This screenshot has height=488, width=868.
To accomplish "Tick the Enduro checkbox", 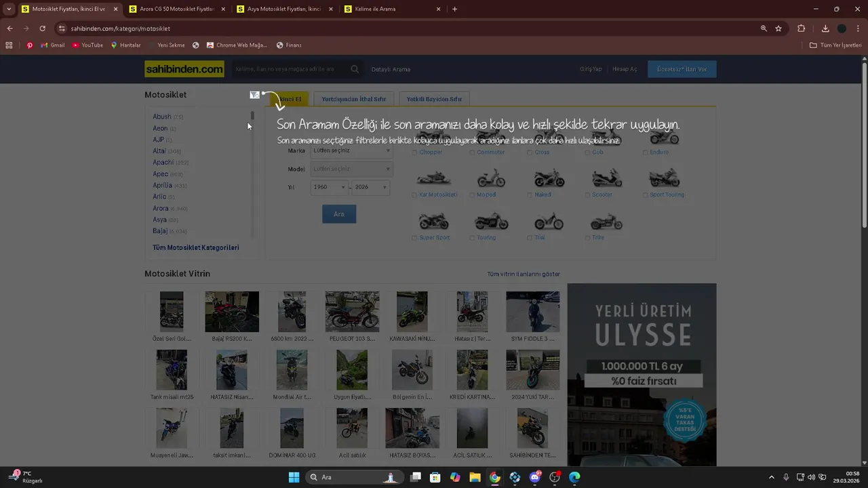I will click(646, 152).
